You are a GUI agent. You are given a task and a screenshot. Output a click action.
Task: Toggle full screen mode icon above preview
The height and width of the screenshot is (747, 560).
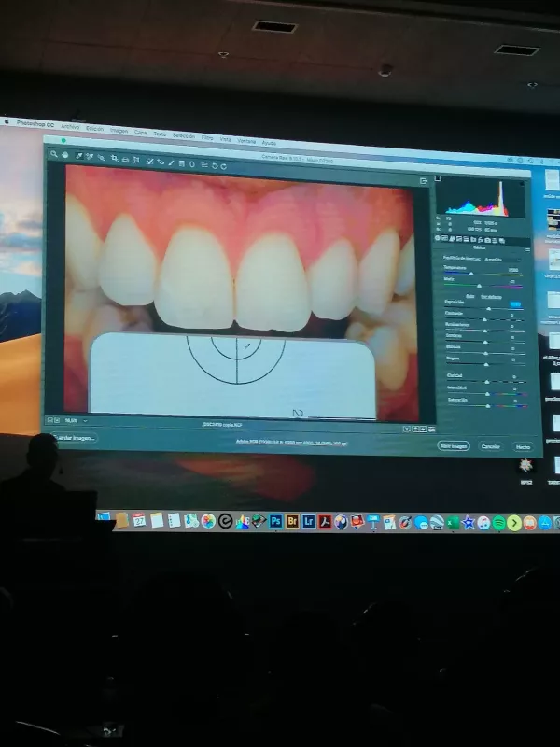(x=423, y=179)
